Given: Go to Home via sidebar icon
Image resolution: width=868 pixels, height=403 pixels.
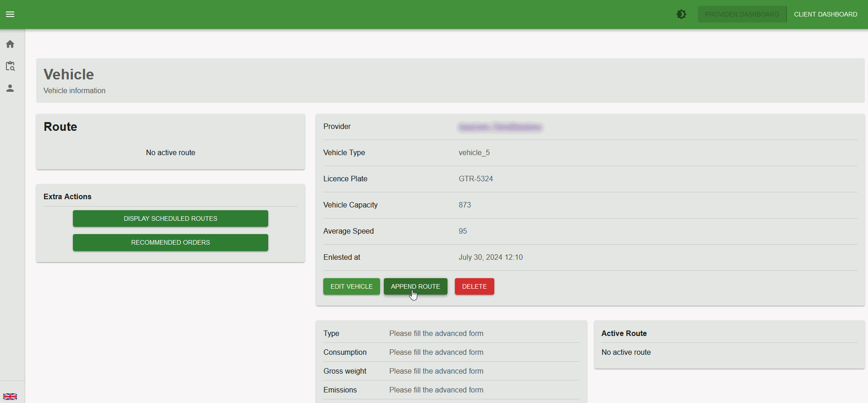Looking at the screenshot, I should pyautogui.click(x=10, y=44).
